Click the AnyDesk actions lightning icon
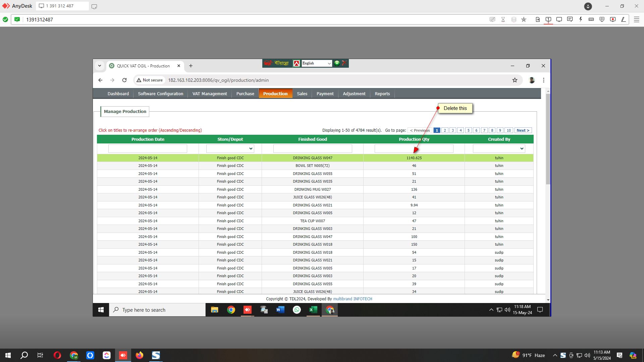Image resolution: width=644 pixels, height=362 pixels. click(581, 19)
